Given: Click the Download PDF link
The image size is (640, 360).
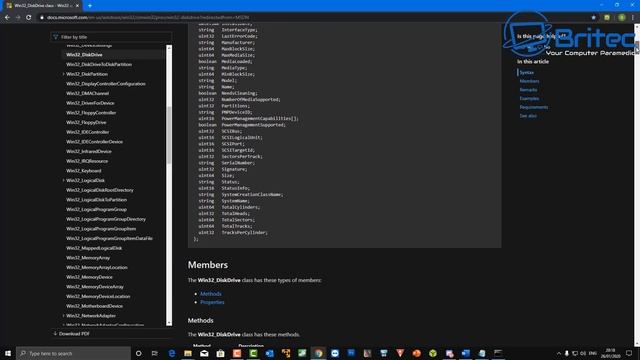Looking at the screenshot, I should 71,334.
